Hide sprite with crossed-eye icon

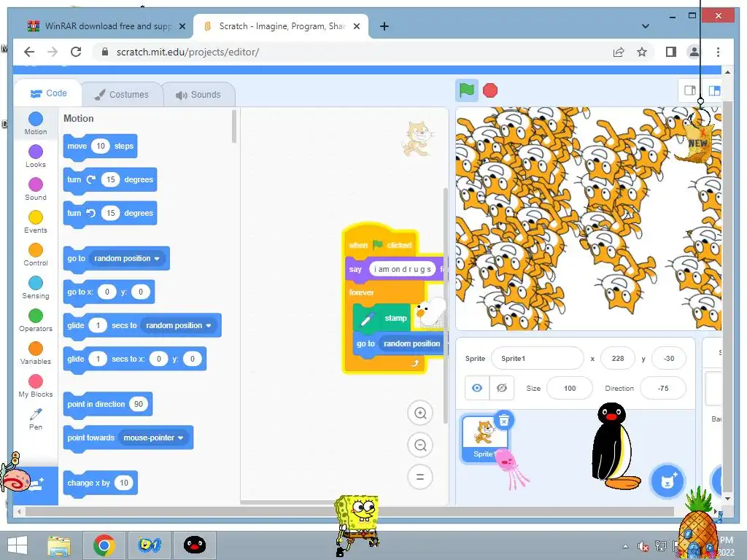[502, 388]
